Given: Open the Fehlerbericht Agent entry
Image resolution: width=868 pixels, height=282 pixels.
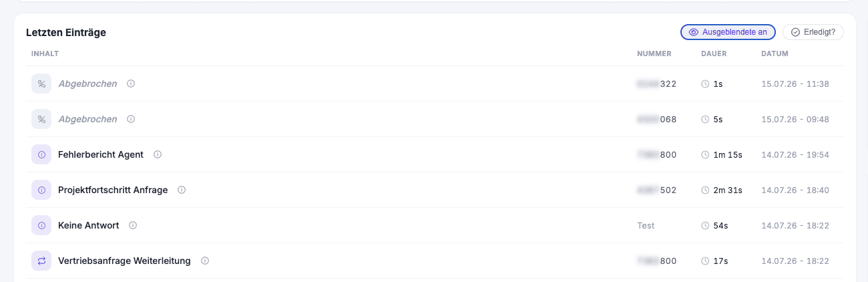Looking at the screenshot, I should [101, 154].
